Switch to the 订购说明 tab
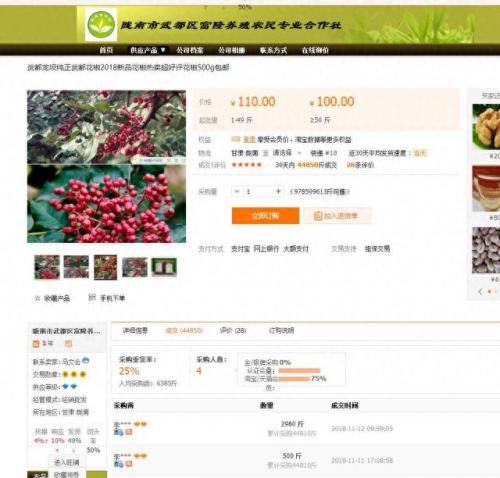Viewport: 500px width, 478px height. (x=281, y=331)
